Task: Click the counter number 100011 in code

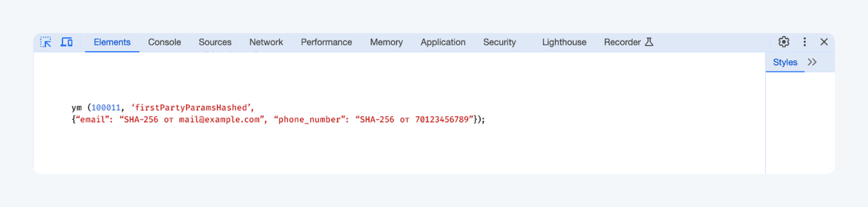Action: [x=106, y=108]
